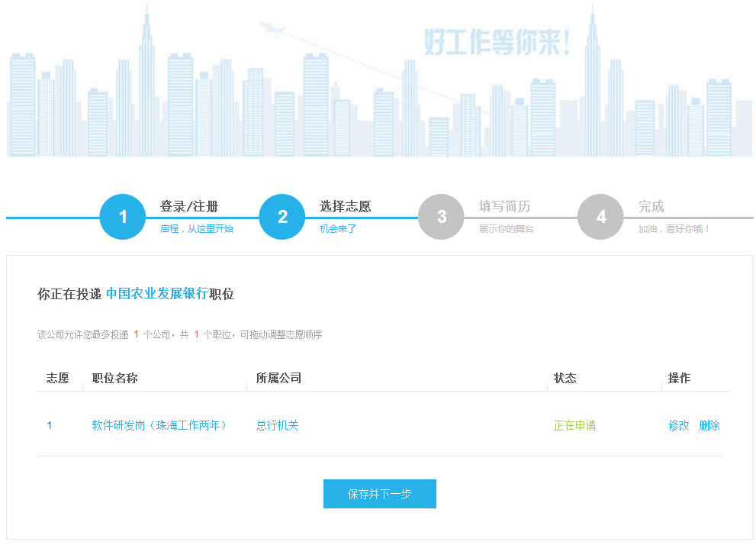Click 删除 to remove the application
The height and width of the screenshot is (545, 756).
[x=709, y=425]
